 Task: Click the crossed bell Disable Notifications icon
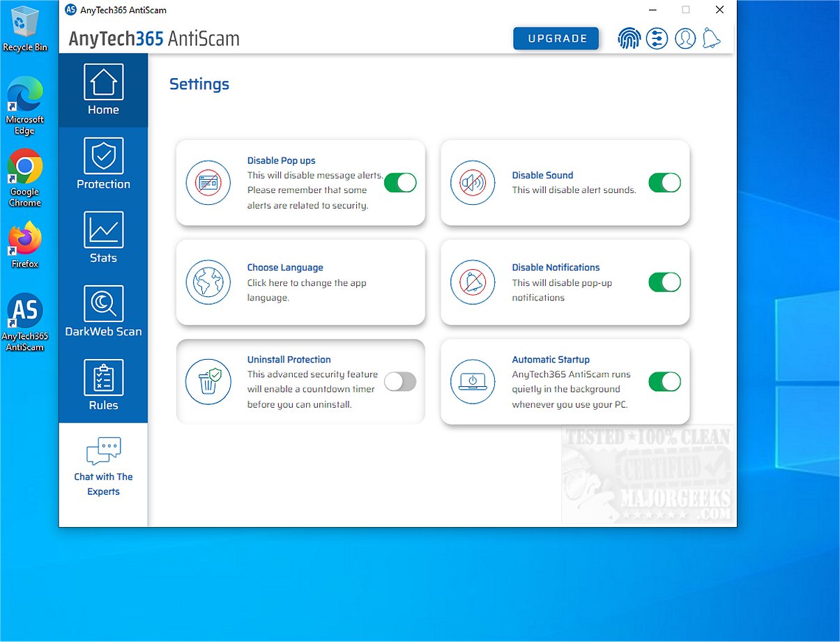(x=473, y=282)
